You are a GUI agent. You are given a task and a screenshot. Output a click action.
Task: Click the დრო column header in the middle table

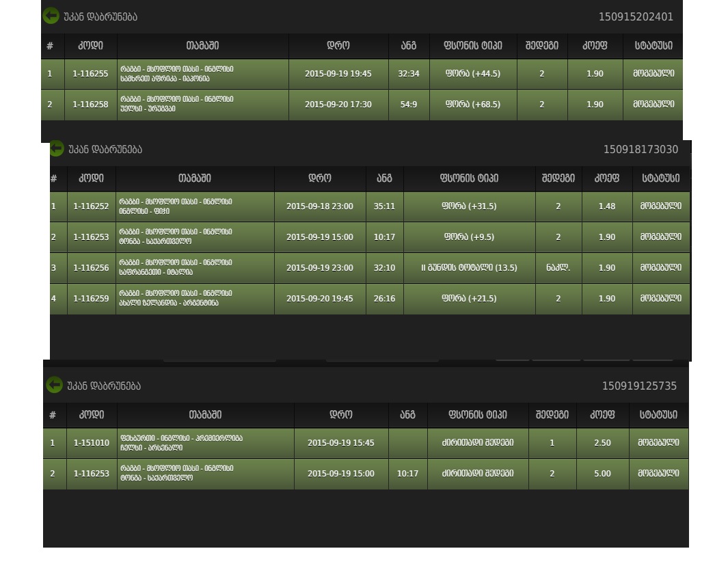(x=320, y=178)
